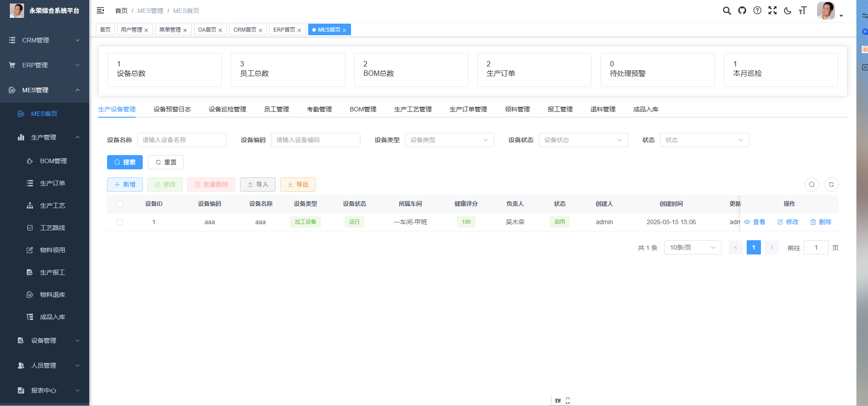Open the 设备状态 dropdown

[x=583, y=140]
